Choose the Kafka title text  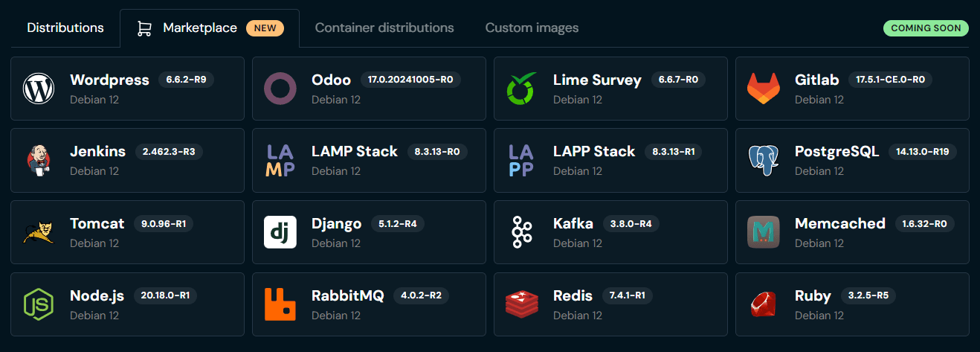tap(573, 223)
